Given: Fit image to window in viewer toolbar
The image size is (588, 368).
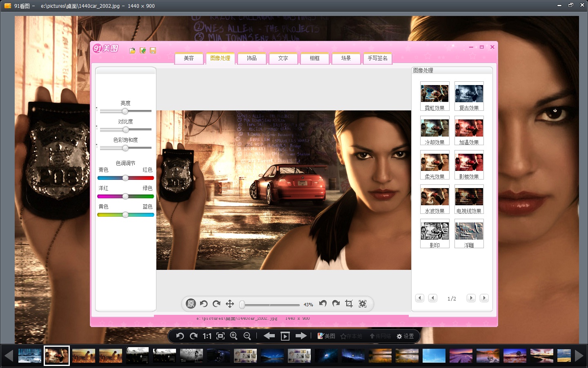Looking at the screenshot, I should coord(220,336).
